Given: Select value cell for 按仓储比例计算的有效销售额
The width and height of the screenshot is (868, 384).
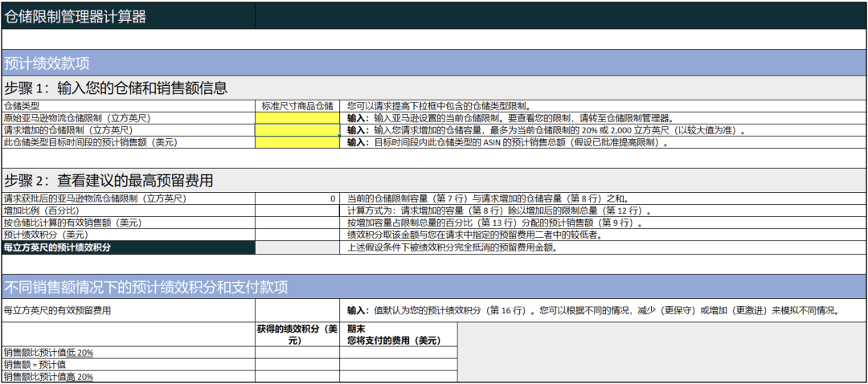Looking at the screenshot, I should 297,223.
